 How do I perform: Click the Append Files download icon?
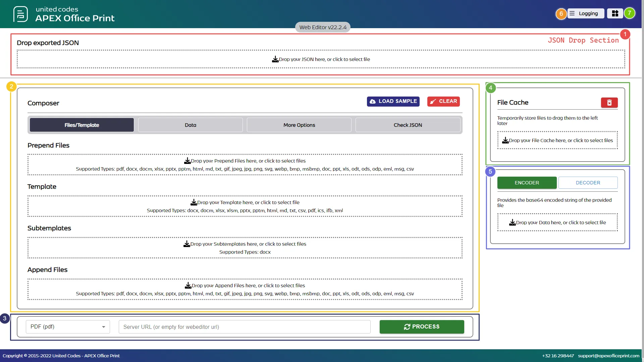tap(188, 286)
